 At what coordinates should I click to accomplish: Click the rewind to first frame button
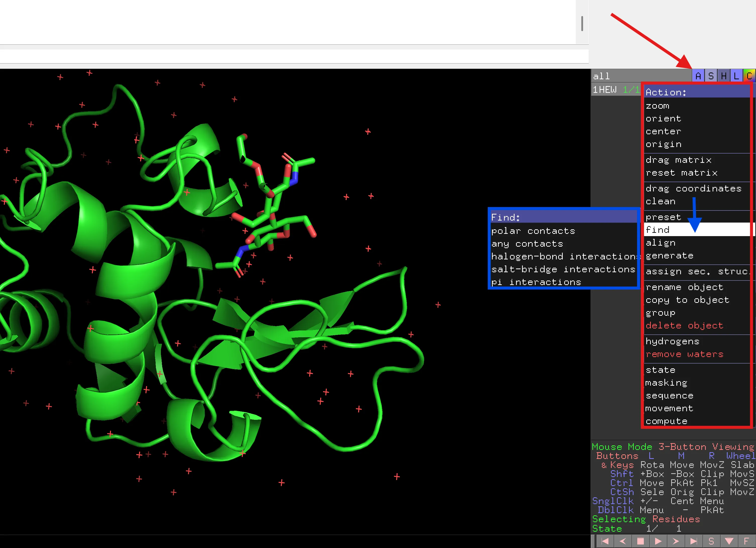pyautogui.click(x=605, y=541)
